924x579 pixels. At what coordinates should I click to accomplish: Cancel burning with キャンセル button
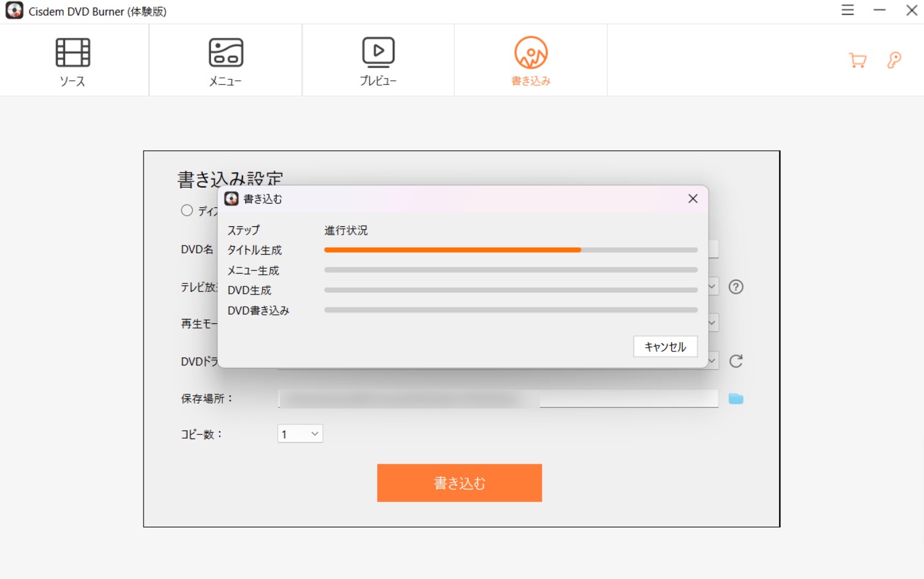point(665,347)
